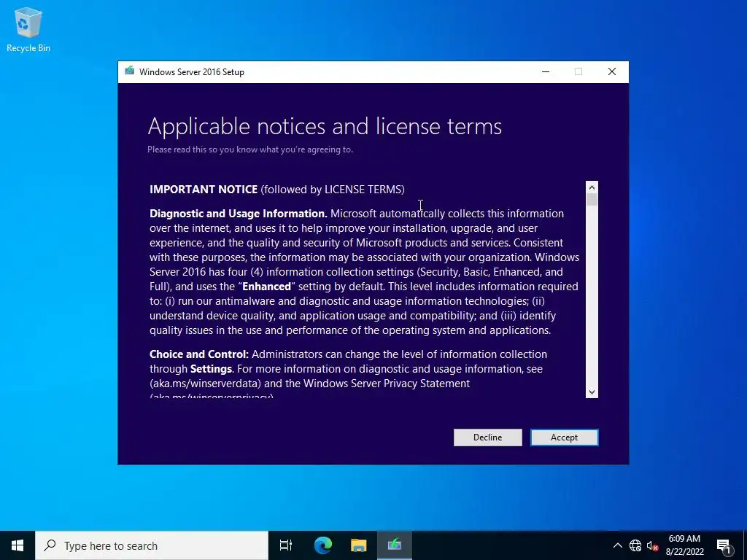The image size is (747, 560).
Task: Click the 'Please read this so you know' subtitle
Action: click(250, 149)
